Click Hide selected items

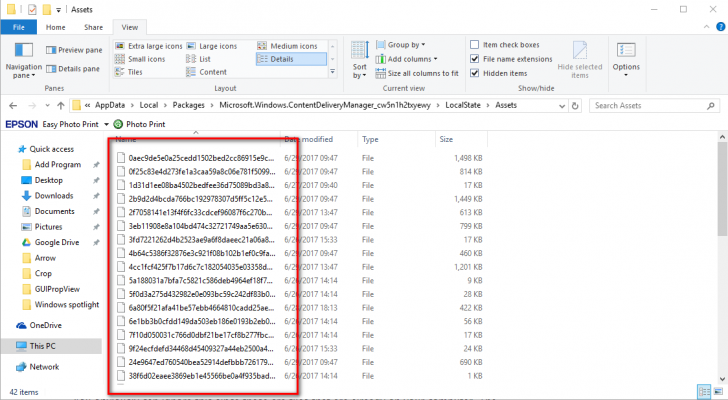point(580,60)
